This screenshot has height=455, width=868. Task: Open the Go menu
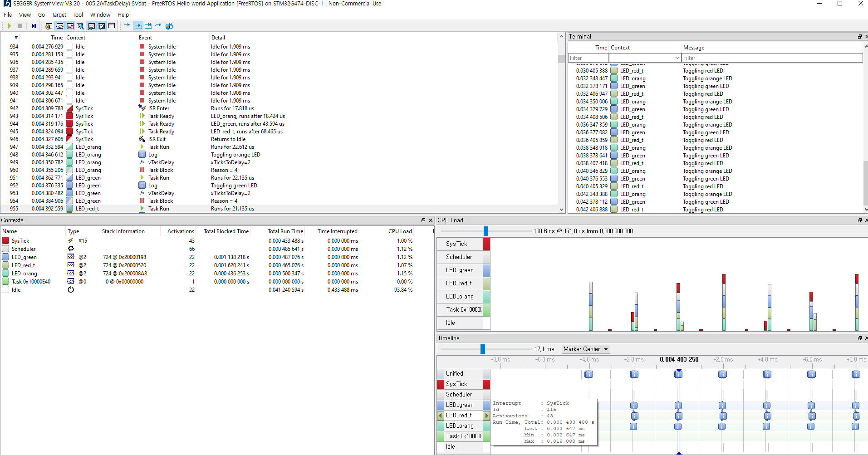(41, 15)
